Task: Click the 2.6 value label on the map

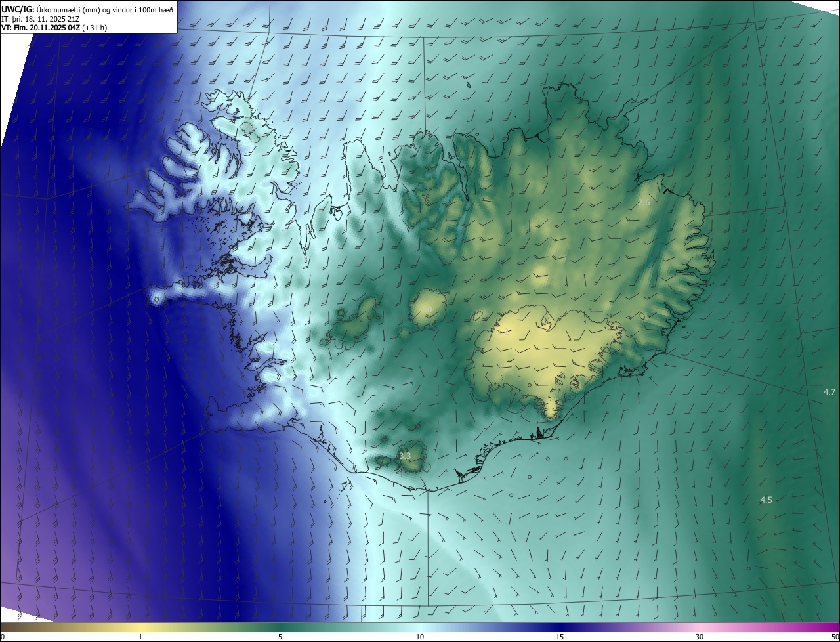Action: [644, 203]
